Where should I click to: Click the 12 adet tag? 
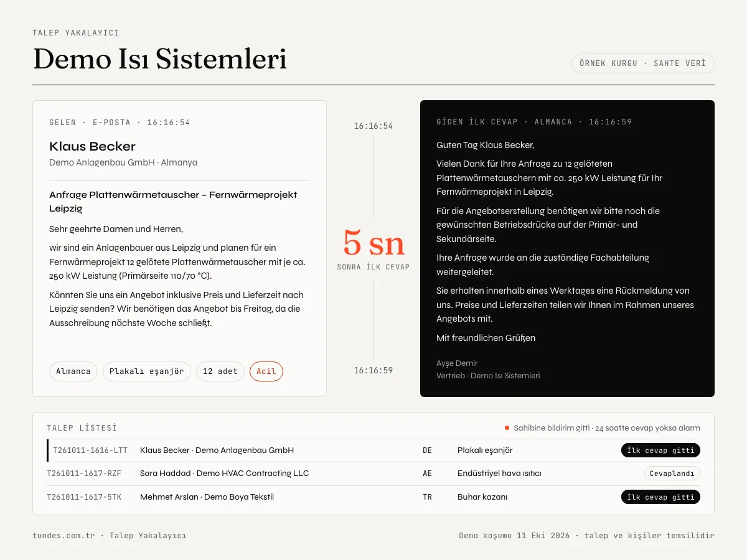220,371
